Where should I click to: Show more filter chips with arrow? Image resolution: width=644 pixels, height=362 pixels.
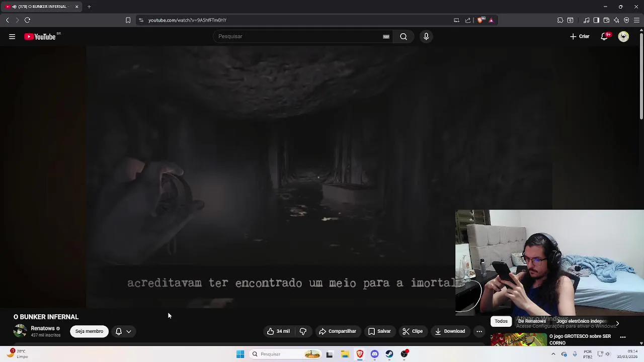(617, 323)
